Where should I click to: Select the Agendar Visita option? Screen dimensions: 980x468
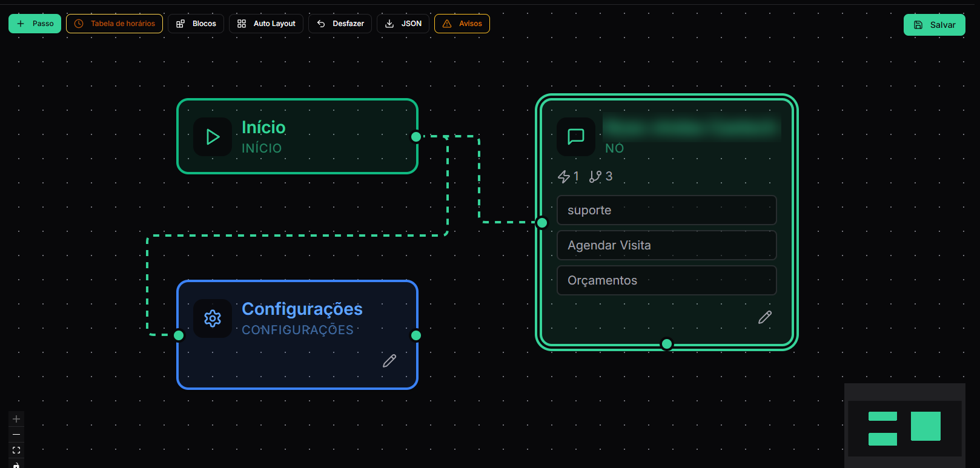click(x=667, y=245)
